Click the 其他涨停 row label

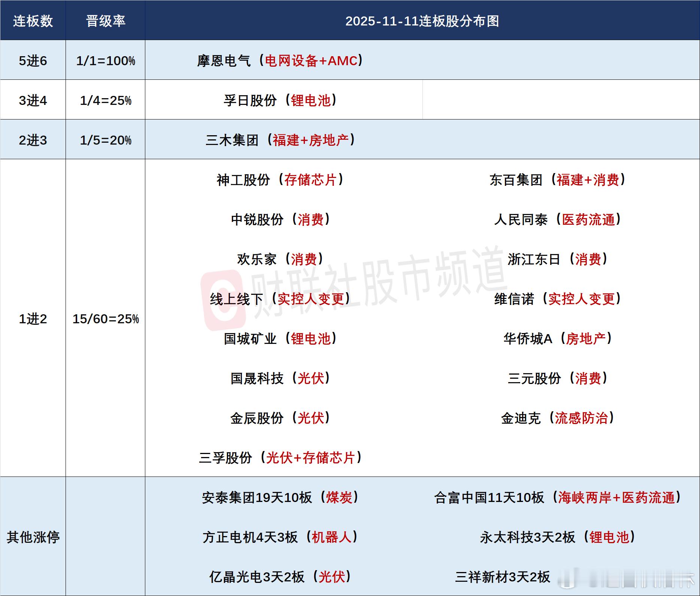coord(33,536)
